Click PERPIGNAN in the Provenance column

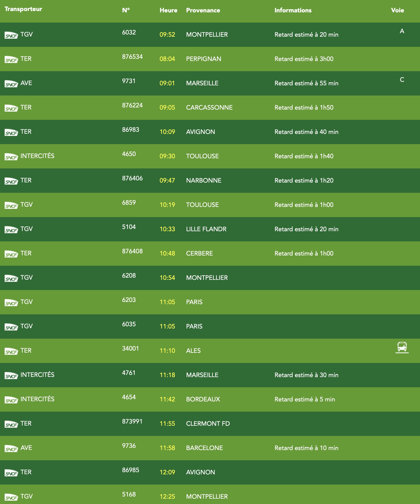204,59
